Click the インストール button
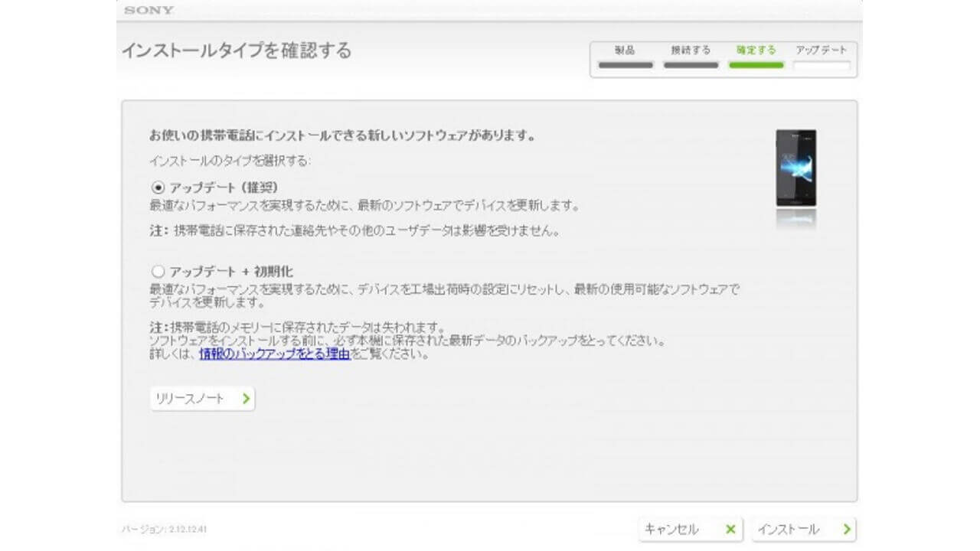980x551 pixels. 804,529
